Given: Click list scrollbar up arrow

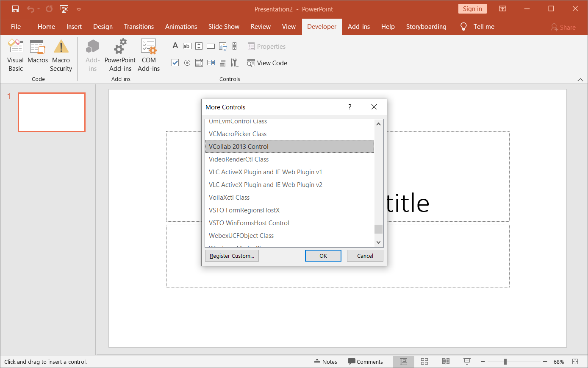Looking at the screenshot, I should (x=379, y=124).
